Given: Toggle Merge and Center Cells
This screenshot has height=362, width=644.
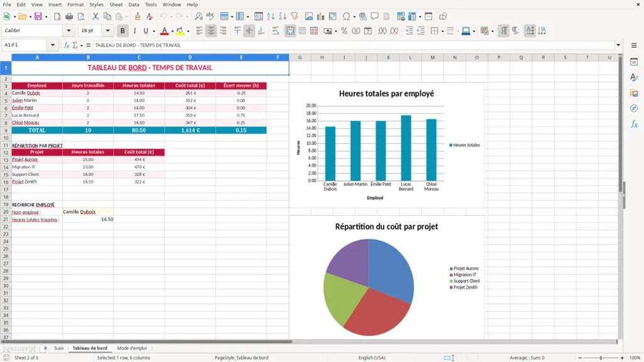Looking at the screenshot, I should click(291, 31).
